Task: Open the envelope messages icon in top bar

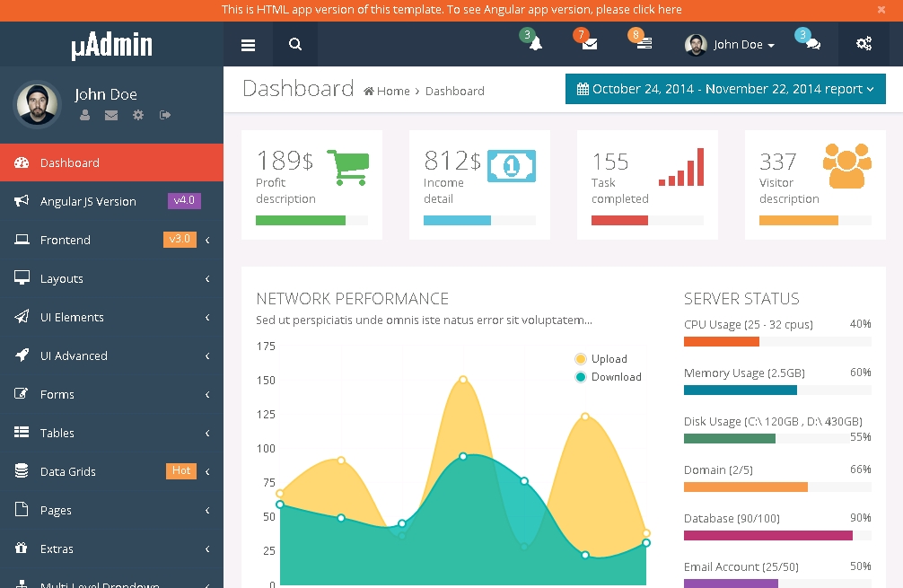Action: tap(590, 44)
